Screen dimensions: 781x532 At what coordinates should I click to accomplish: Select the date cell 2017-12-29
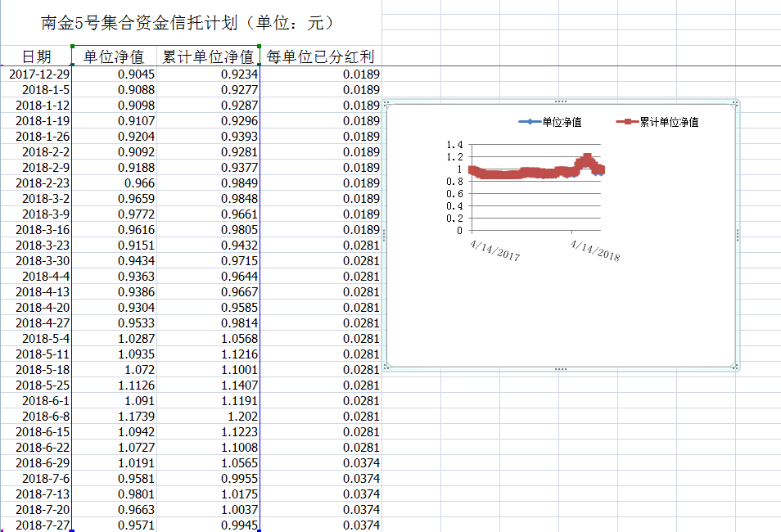[38, 74]
